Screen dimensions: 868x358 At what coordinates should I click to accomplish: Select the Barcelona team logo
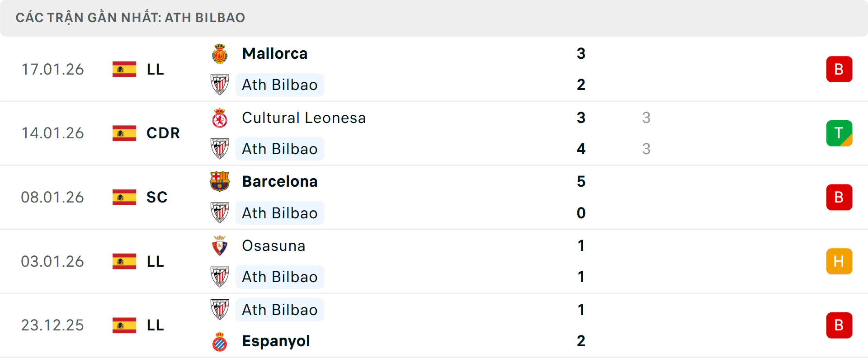point(220,181)
